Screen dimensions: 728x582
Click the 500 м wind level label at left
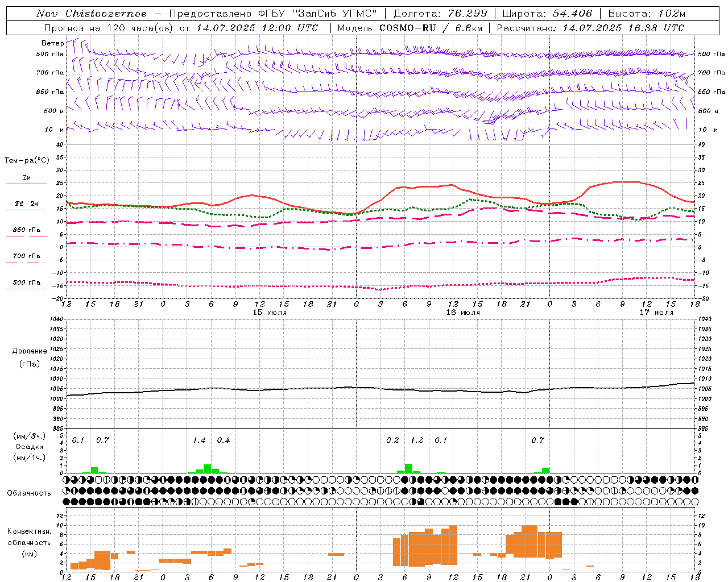(53, 111)
